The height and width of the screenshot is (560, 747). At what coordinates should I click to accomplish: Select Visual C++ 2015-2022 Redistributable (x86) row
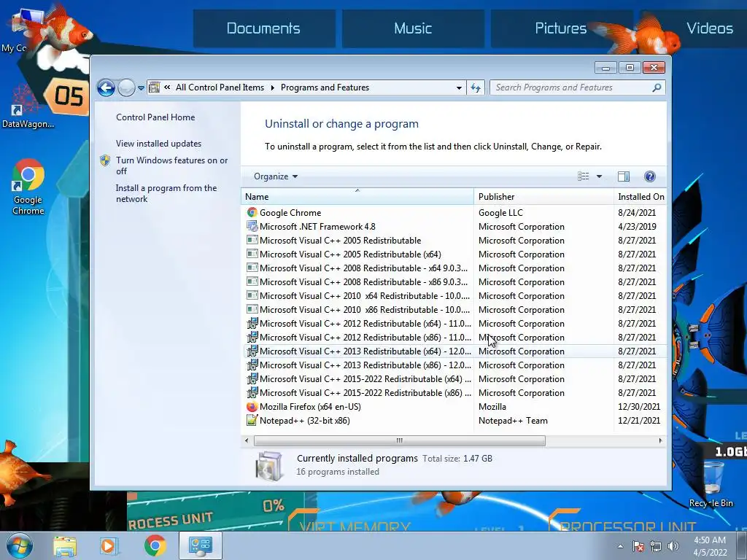pyautogui.click(x=455, y=393)
